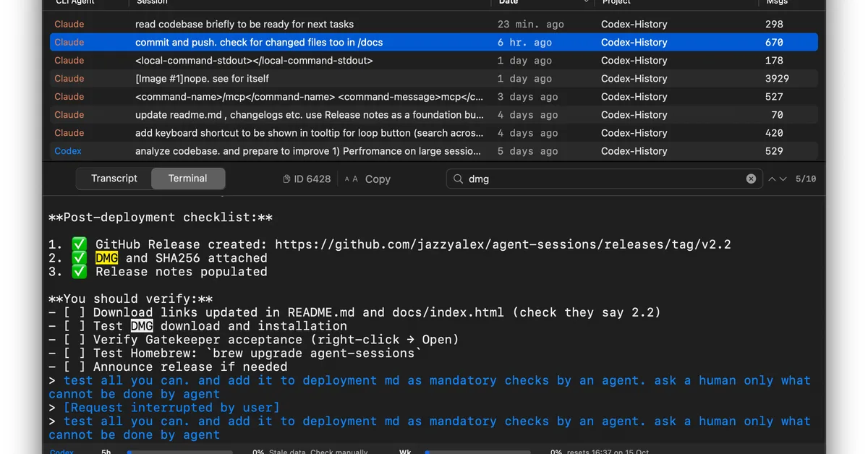Click the GitHub release v2.2 URL

click(x=503, y=244)
